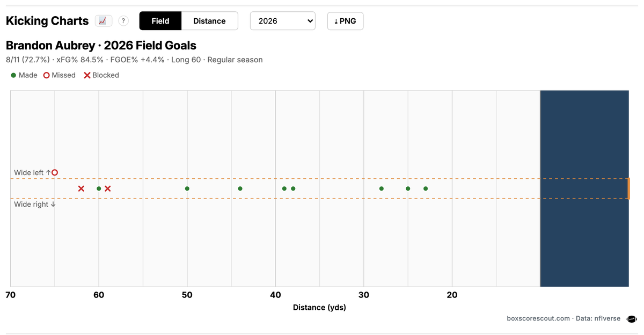Screen dimensions: 644x335
Task: Click the 20 yard axis tick label
Action: coord(452,295)
